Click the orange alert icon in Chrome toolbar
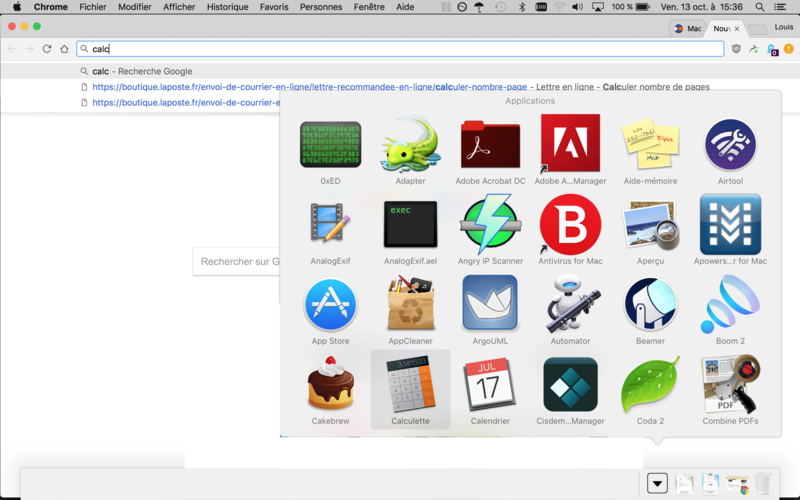 tap(789, 49)
